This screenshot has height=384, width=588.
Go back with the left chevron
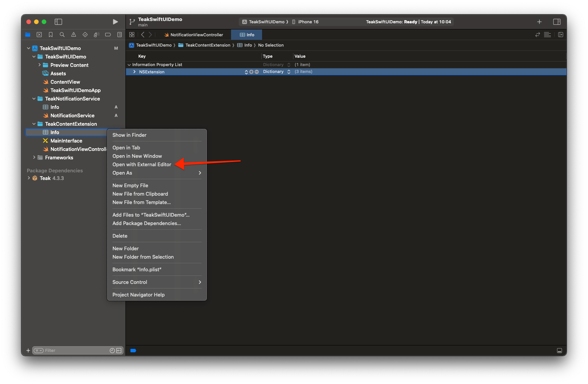coord(143,35)
